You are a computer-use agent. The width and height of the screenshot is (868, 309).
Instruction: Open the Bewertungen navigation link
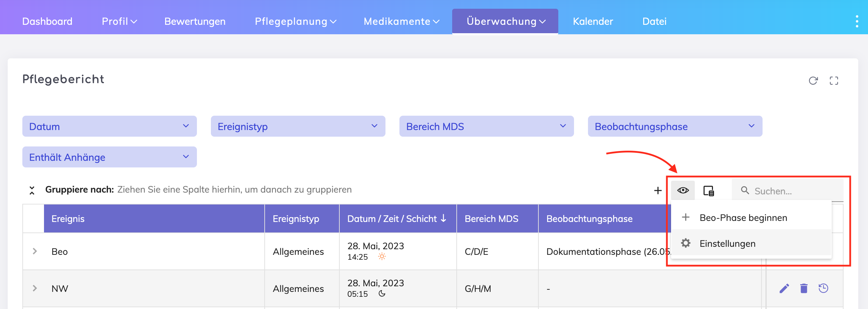click(x=195, y=21)
